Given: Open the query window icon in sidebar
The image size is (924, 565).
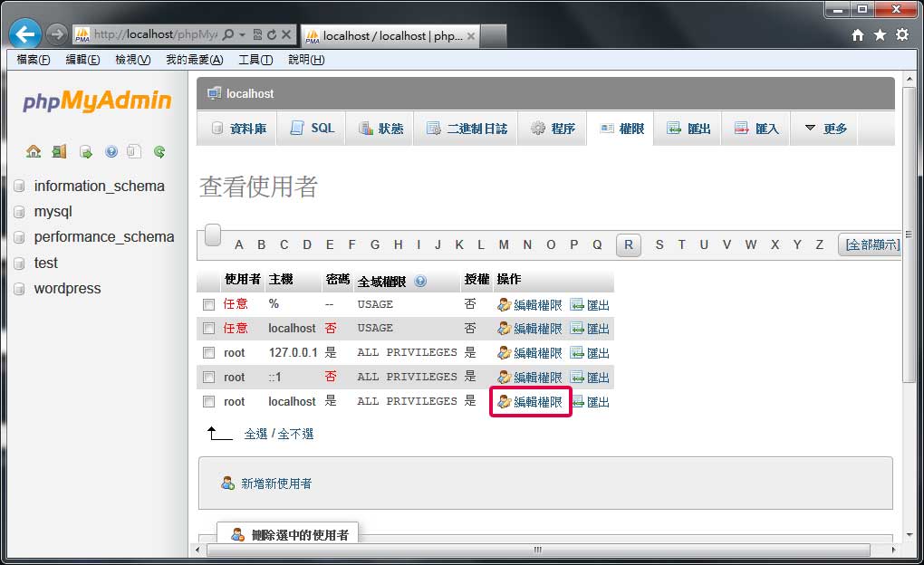Looking at the screenshot, I should [x=85, y=151].
